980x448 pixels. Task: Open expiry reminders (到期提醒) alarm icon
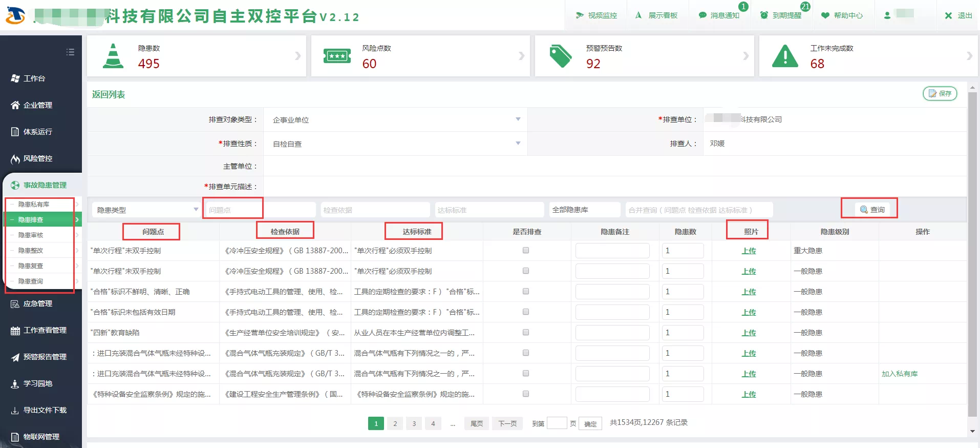764,15
